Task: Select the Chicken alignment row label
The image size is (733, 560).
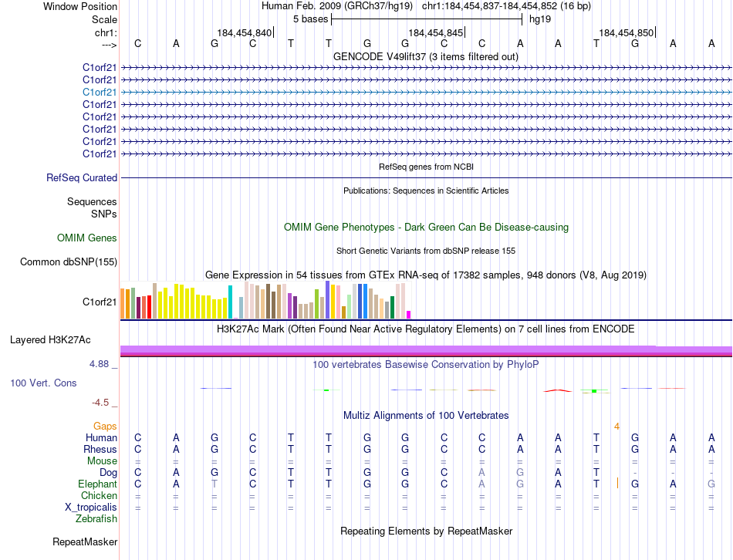Action: coord(99,495)
